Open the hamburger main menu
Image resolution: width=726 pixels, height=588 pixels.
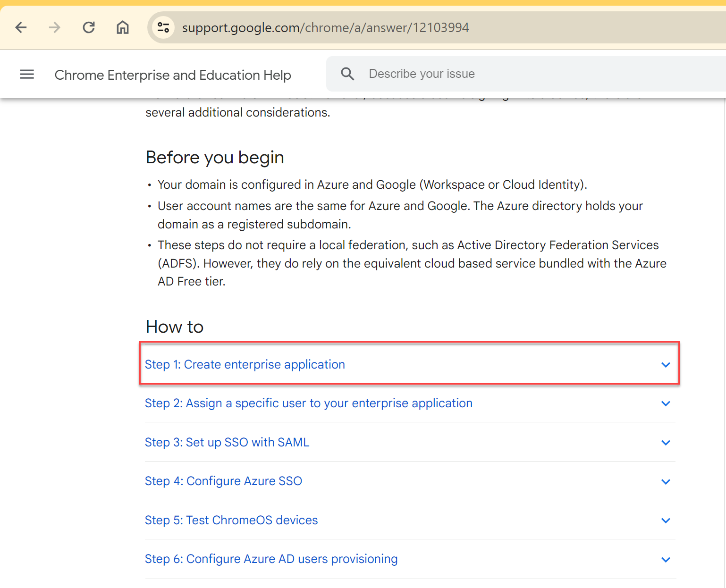[27, 74]
